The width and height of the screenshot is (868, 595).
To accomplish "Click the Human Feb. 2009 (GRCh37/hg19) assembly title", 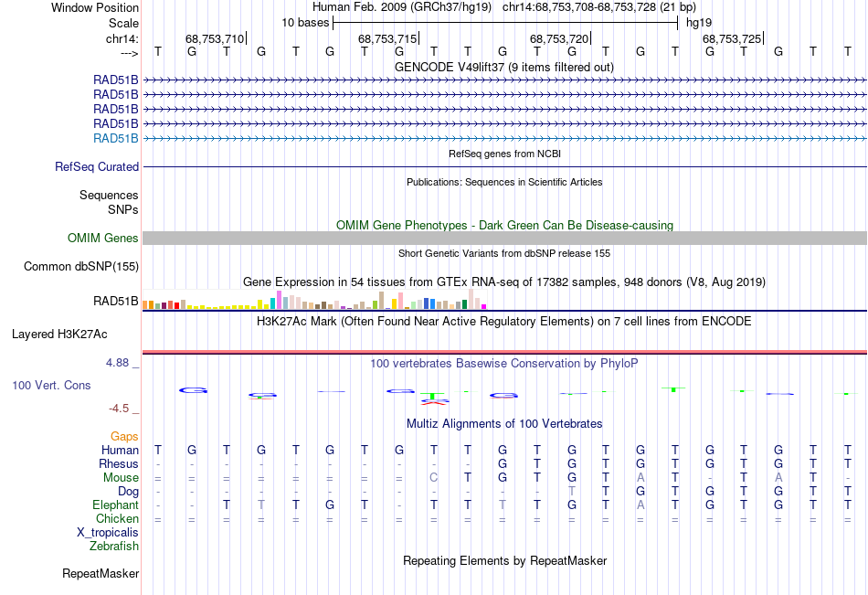I will tap(402, 7).
